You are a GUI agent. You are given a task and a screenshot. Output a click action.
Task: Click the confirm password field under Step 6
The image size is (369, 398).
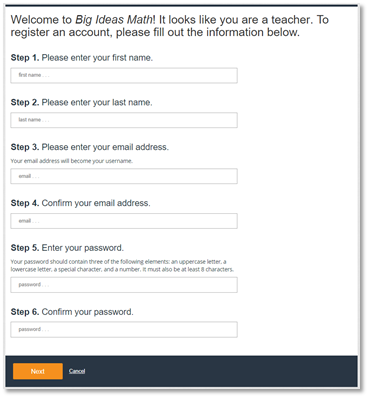tap(124, 329)
